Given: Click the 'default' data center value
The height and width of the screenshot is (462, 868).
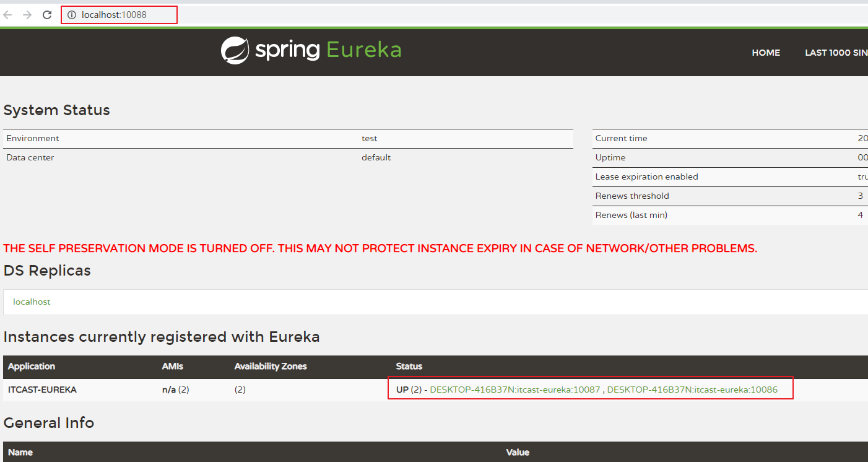Looking at the screenshot, I should [376, 157].
